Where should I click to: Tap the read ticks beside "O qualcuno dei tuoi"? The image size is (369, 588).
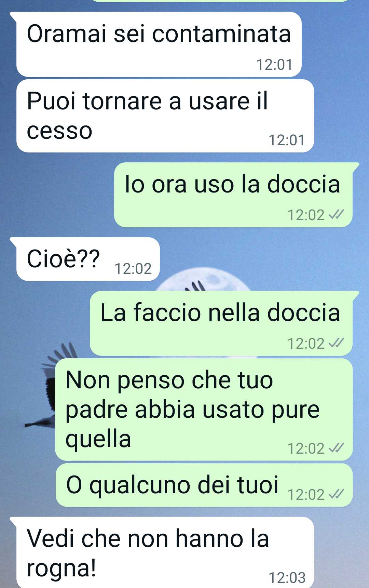[336, 494]
